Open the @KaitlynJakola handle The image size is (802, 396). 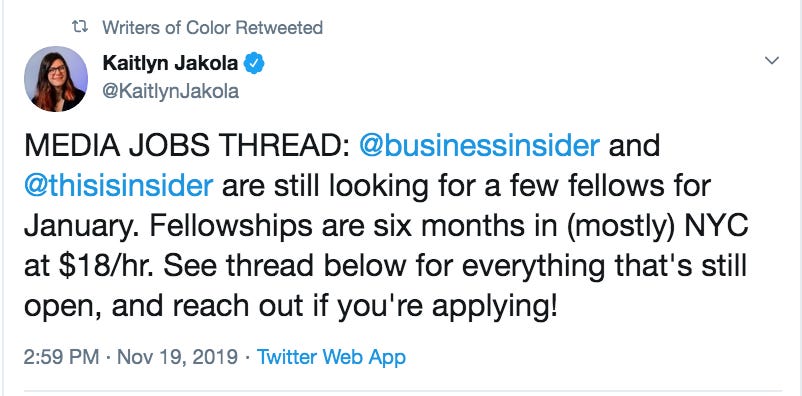coord(171,91)
